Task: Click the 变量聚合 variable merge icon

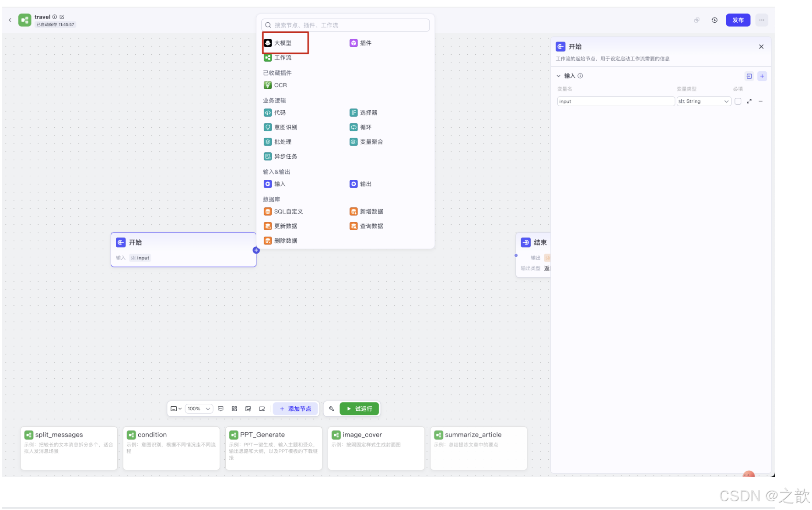Action: [x=353, y=142]
